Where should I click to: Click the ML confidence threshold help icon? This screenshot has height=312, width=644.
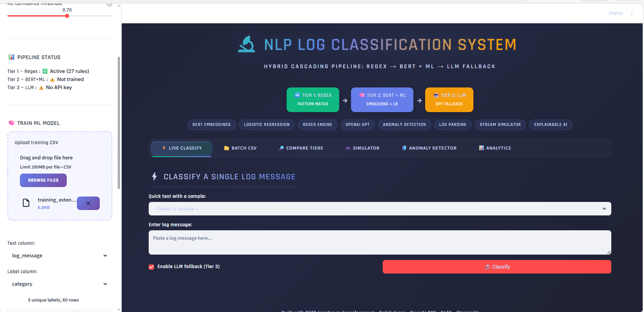click(x=110, y=4)
